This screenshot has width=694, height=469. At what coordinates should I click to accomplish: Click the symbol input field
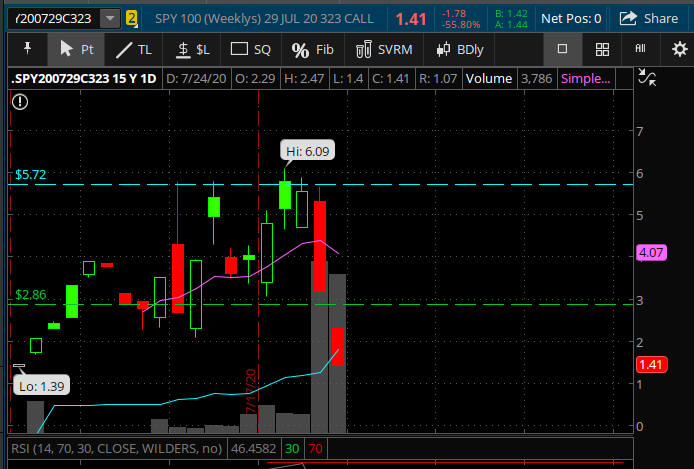point(55,19)
